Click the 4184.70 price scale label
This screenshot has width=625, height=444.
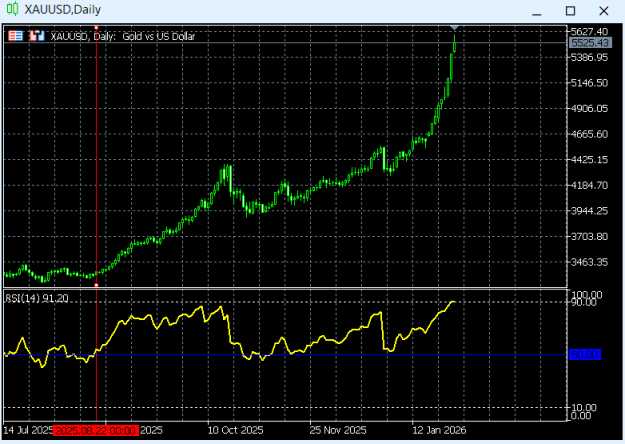tap(589, 185)
